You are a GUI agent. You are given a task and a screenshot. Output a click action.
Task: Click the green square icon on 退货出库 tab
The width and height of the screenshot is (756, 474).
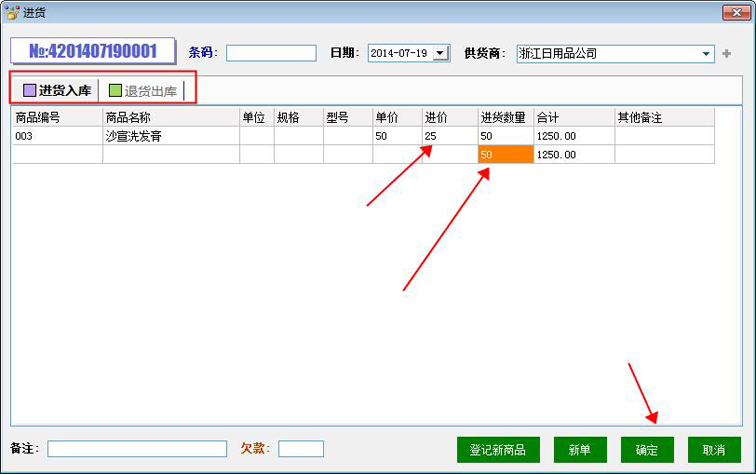tap(115, 90)
